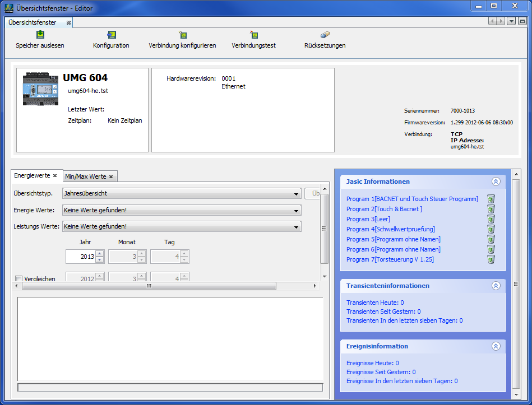Screen dimensions: 532x405
Task: Enable the Vergleichen checkbox
Action: tap(18, 278)
